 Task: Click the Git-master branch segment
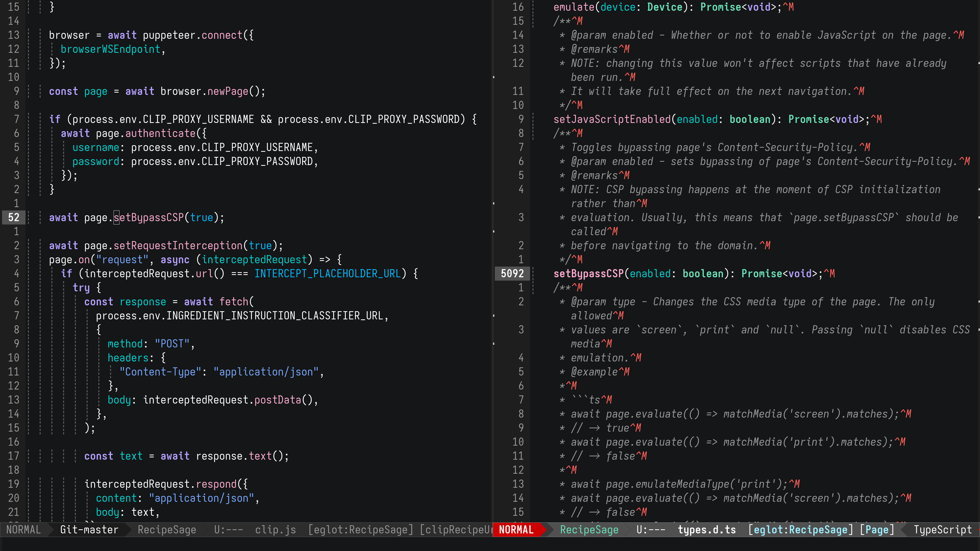[89, 530]
